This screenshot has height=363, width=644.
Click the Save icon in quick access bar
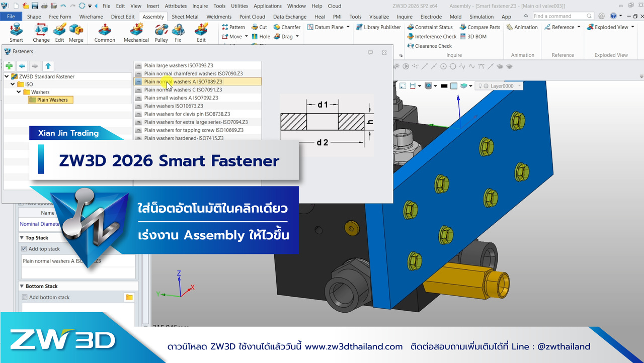tap(35, 6)
